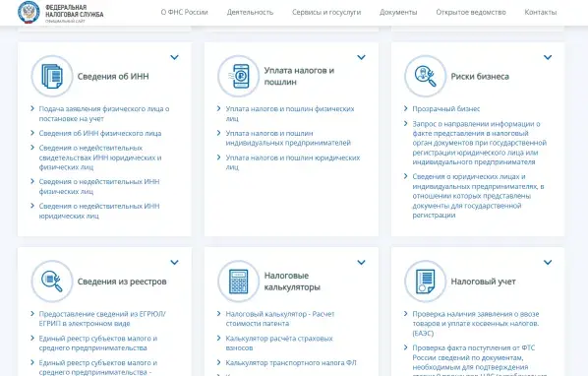Open Сведения о недействительных ИНН юридических лиц
588x376 pixels.
tap(99, 211)
